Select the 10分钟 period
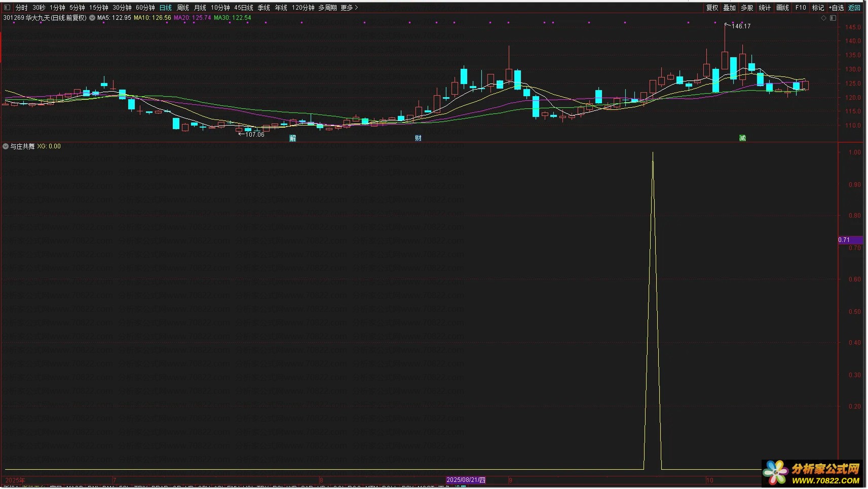This screenshot has width=868, height=489. 220,8
